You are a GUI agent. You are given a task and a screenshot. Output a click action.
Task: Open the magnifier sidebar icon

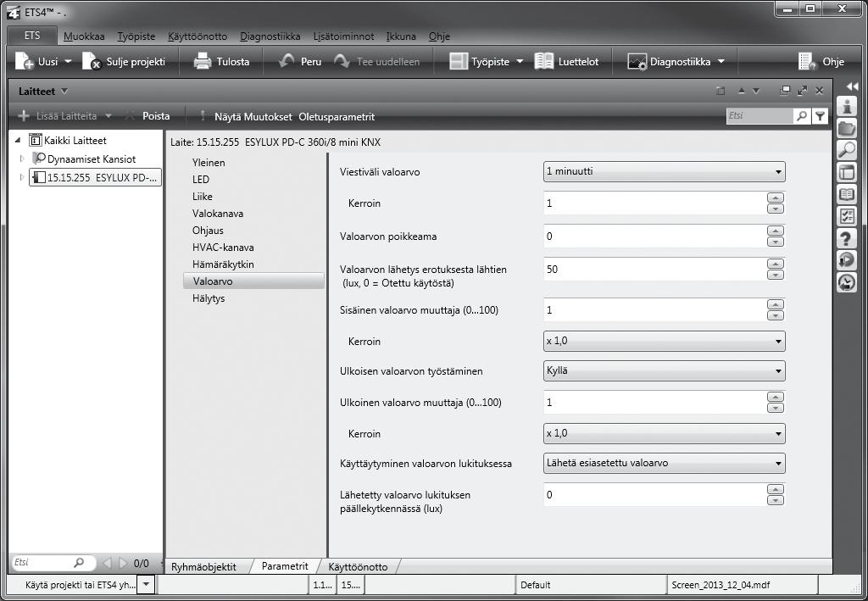(x=846, y=150)
